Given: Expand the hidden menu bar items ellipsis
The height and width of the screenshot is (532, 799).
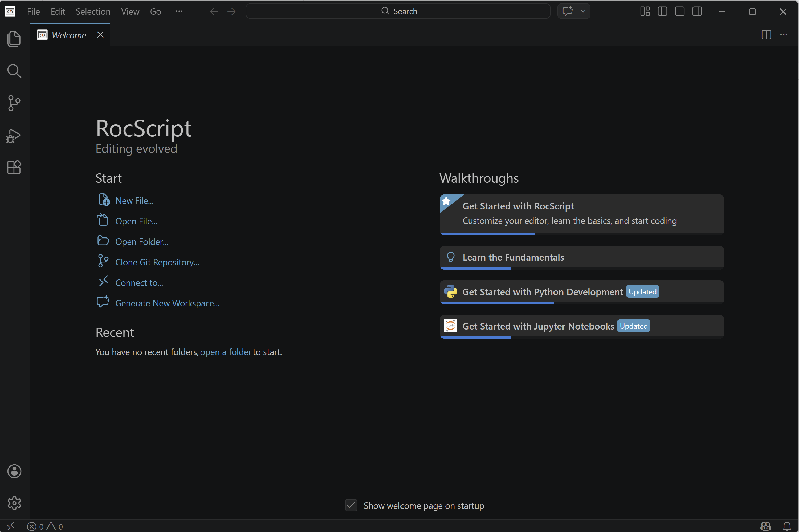Looking at the screenshot, I should pos(179,11).
